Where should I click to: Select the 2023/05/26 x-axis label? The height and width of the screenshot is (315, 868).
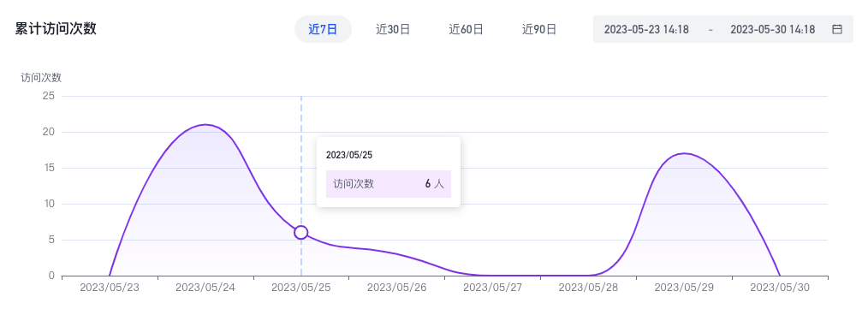pyautogui.click(x=397, y=288)
